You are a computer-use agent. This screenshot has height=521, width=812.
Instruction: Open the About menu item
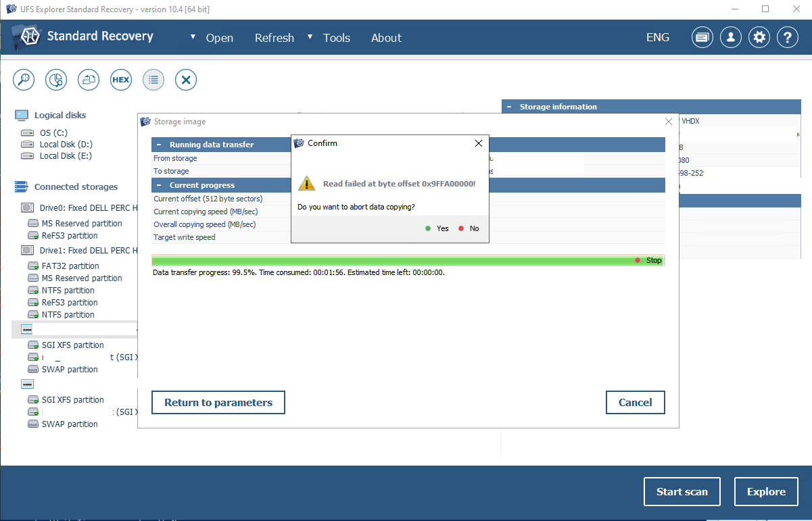pos(386,38)
